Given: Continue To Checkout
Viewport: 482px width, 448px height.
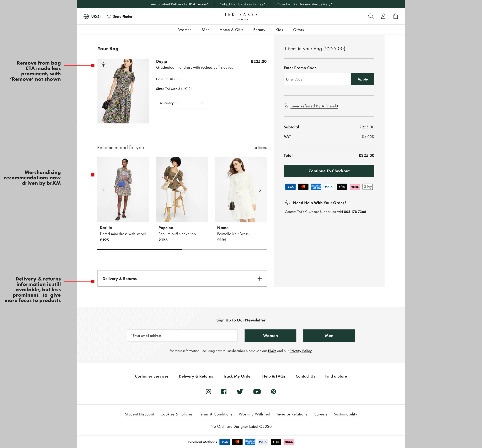Looking at the screenshot, I should [329, 171].
